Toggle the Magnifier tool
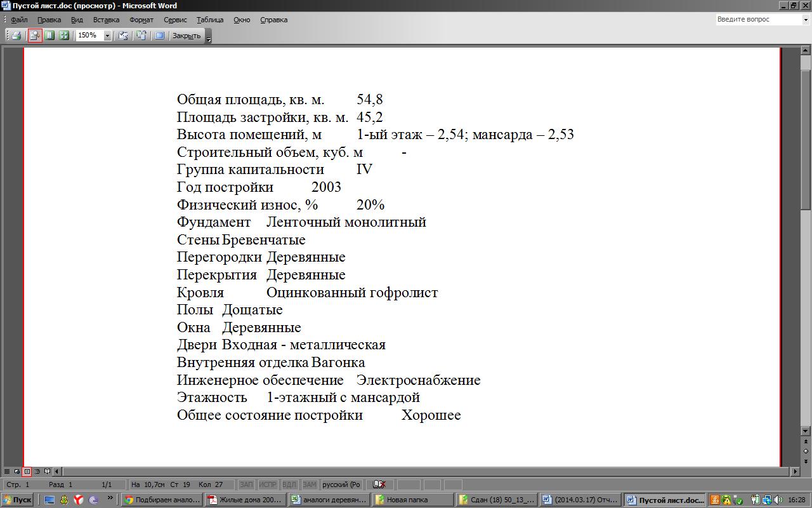Image resolution: width=812 pixels, height=508 pixels. (35, 36)
